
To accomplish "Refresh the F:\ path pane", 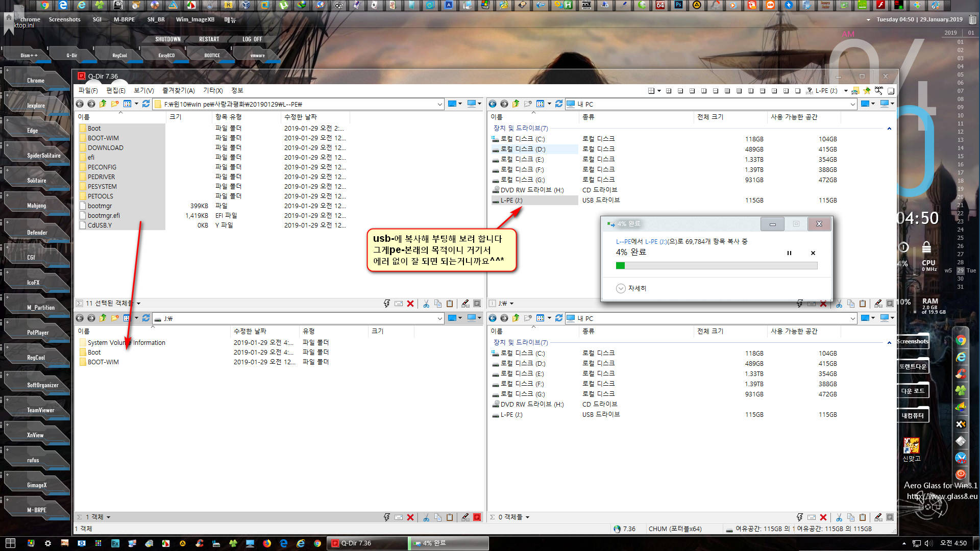I will [146, 104].
